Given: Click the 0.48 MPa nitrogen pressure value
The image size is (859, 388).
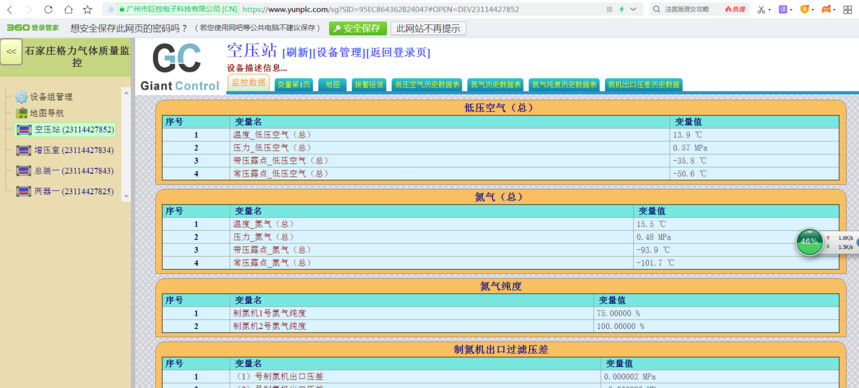Looking at the screenshot, I should pyautogui.click(x=654, y=237).
